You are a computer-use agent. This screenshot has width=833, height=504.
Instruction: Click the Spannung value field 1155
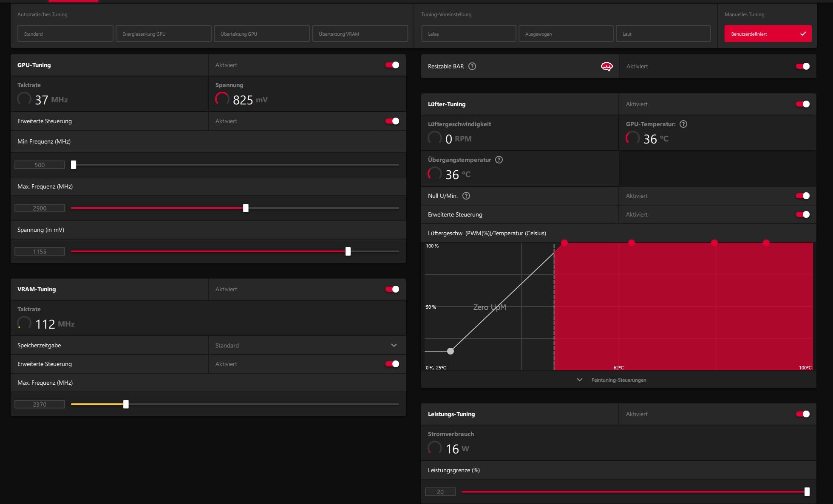(40, 251)
